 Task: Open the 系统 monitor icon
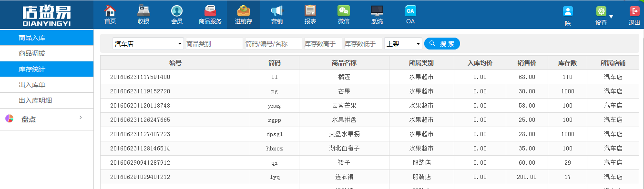pos(377,10)
